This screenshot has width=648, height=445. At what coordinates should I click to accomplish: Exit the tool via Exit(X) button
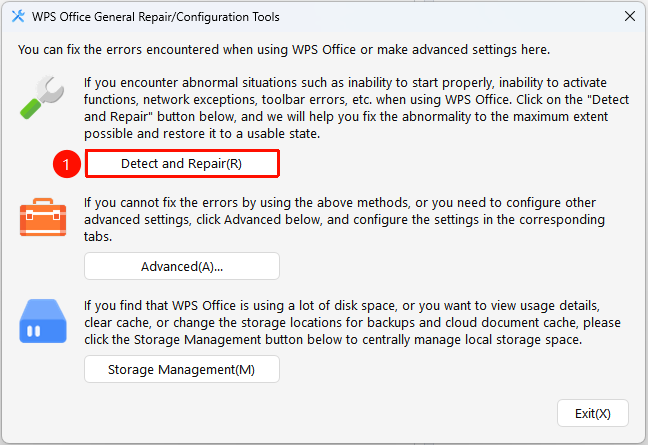click(x=593, y=413)
